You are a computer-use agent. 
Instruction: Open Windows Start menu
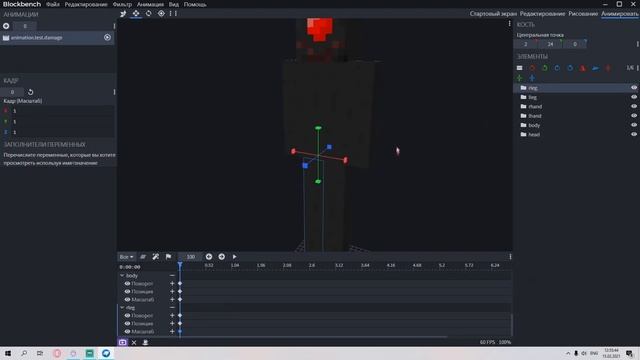click(8, 353)
